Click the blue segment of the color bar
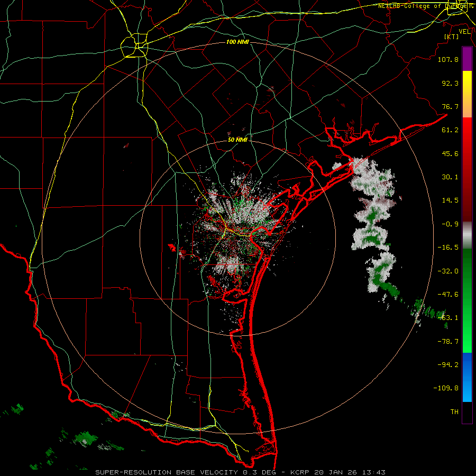 [x=467, y=377]
